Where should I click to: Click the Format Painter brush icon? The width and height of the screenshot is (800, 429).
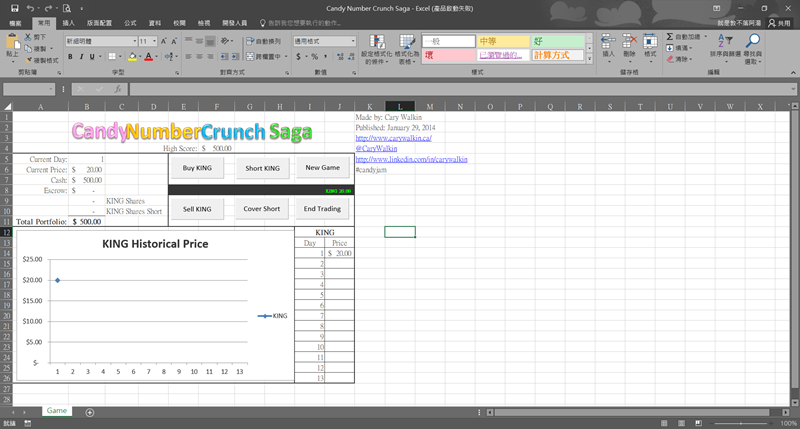[x=27, y=59]
